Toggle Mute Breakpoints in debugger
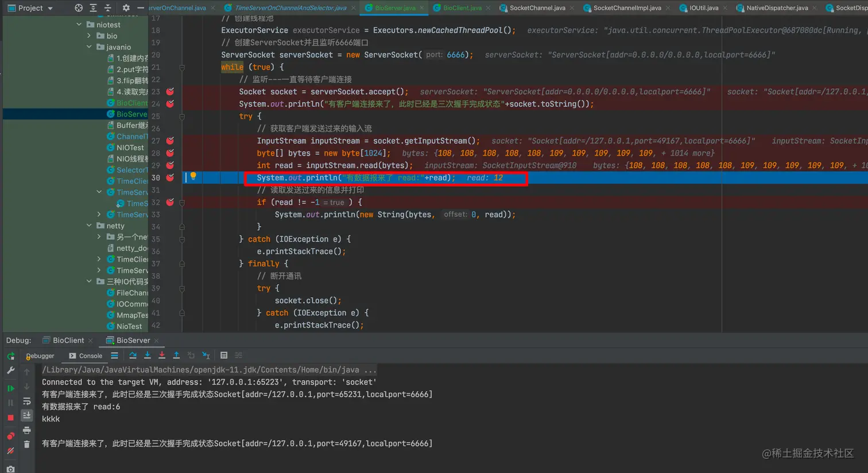This screenshot has height=473, width=868. [11, 451]
